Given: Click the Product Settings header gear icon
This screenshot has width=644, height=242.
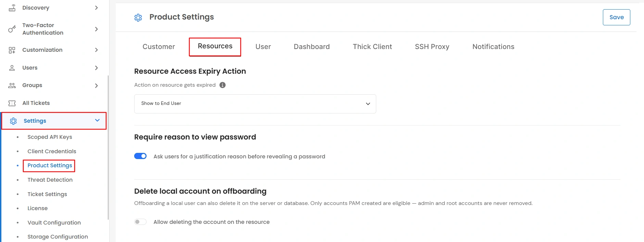Looking at the screenshot, I should pyautogui.click(x=138, y=17).
